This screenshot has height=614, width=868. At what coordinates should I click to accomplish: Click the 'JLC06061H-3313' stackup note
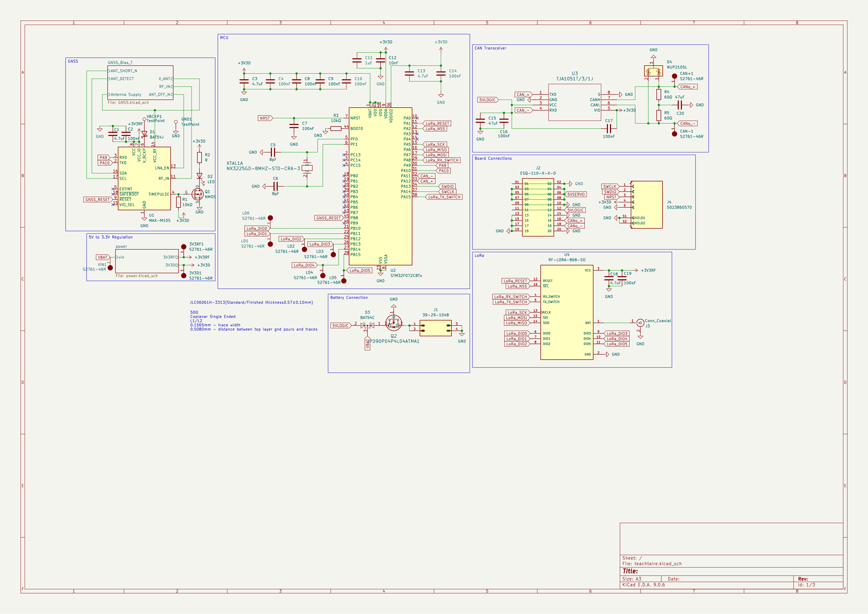pyautogui.click(x=251, y=302)
